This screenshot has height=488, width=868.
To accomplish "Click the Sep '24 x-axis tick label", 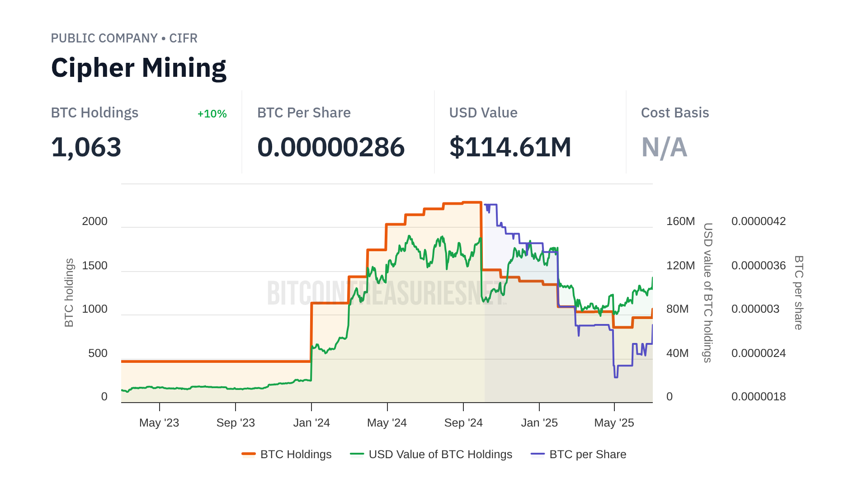I will pyautogui.click(x=463, y=423).
